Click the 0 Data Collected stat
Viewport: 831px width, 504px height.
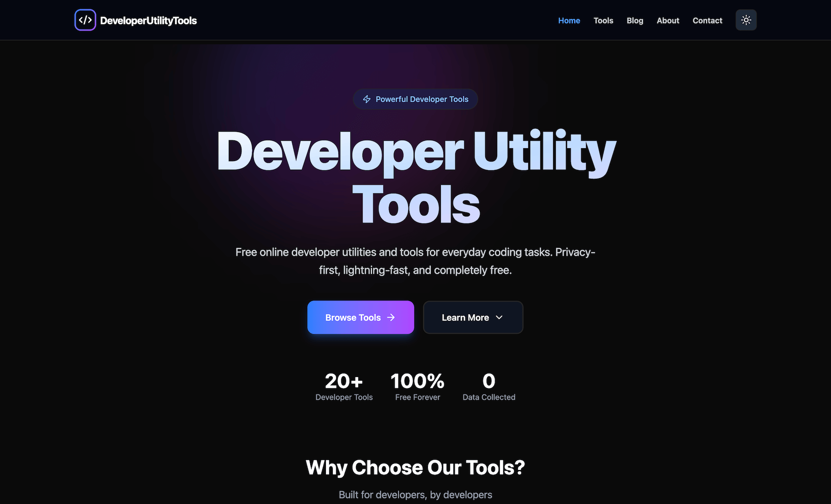[489, 386]
